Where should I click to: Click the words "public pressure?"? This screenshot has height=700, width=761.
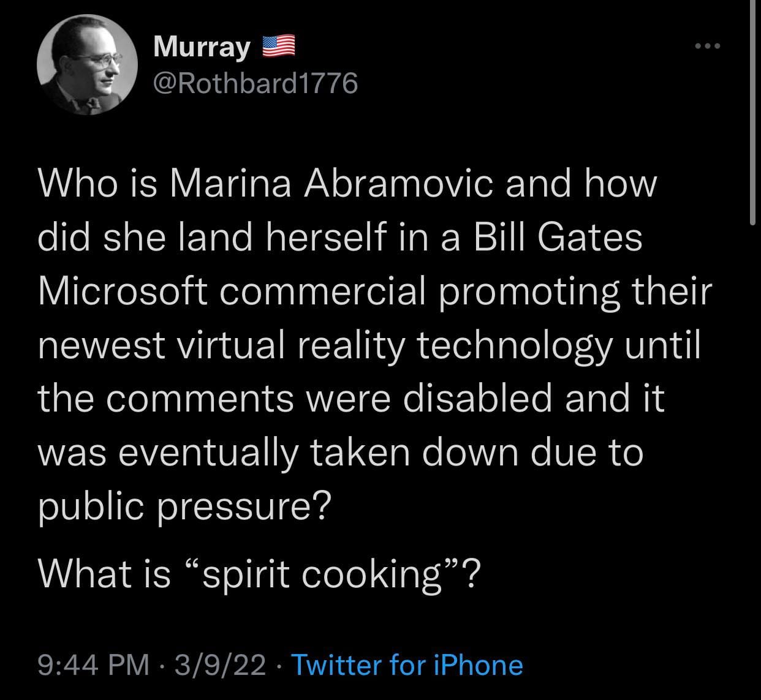pyautogui.click(x=184, y=508)
